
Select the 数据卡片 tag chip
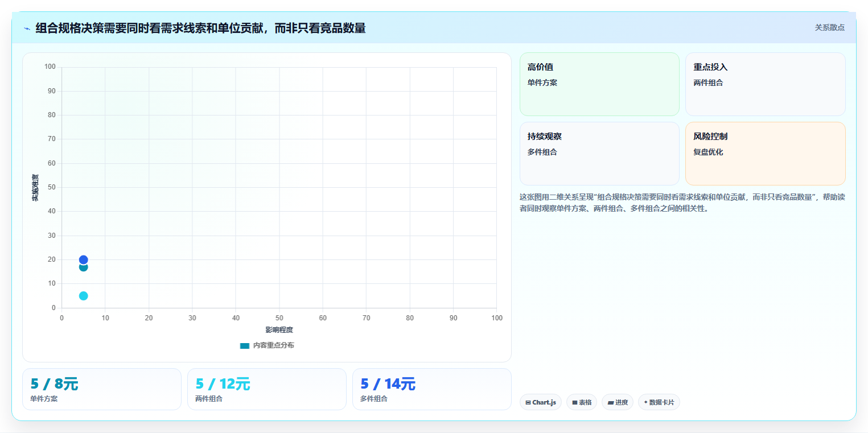(659, 402)
